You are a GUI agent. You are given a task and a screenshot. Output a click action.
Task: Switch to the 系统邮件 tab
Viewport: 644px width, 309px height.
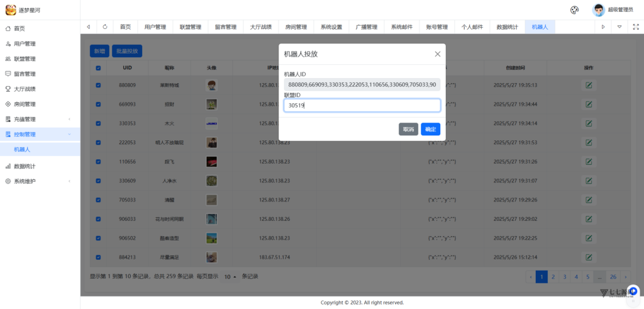click(x=402, y=27)
